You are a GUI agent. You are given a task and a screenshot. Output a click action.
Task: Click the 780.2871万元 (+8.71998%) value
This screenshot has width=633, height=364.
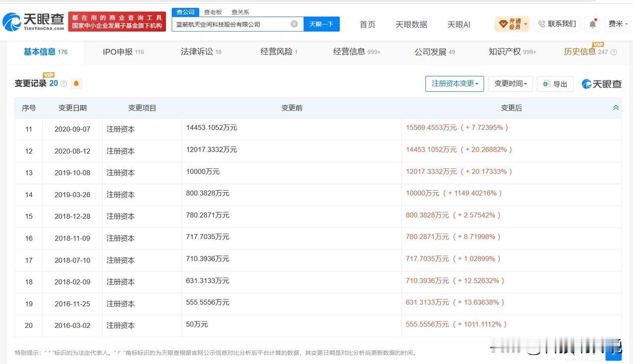pyautogui.click(x=453, y=237)
